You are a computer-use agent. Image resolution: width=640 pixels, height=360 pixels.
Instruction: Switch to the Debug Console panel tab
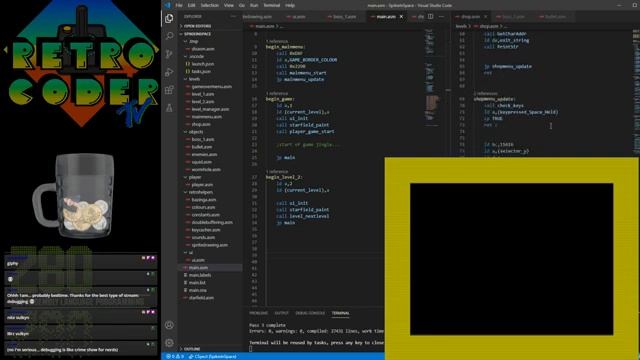310,313
